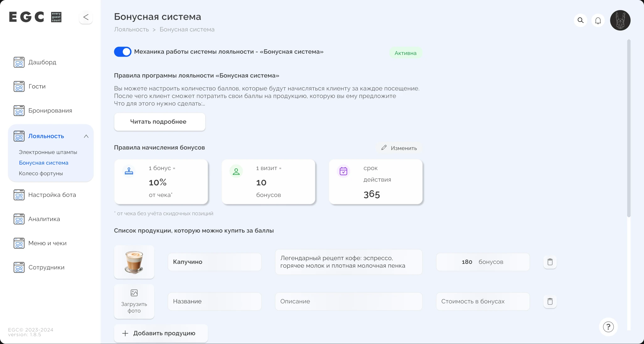The height and width of the screenshot is (344, 644).
Task: Open Электронные штампы submenu item
Action: tap(48, 152)
